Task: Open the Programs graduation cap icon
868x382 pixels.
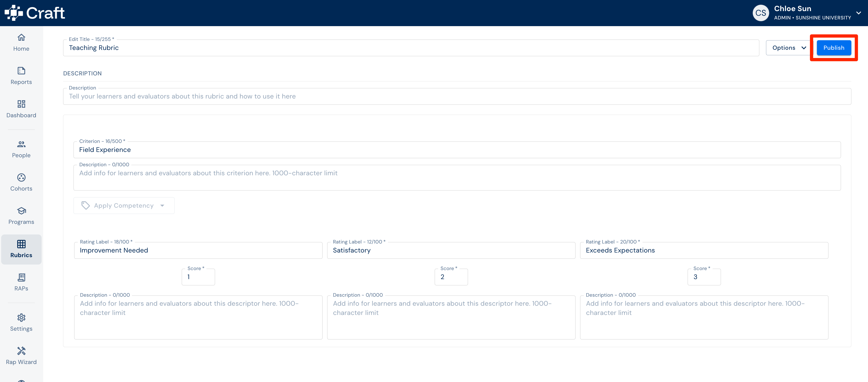Action: click(x=21, y=211)
